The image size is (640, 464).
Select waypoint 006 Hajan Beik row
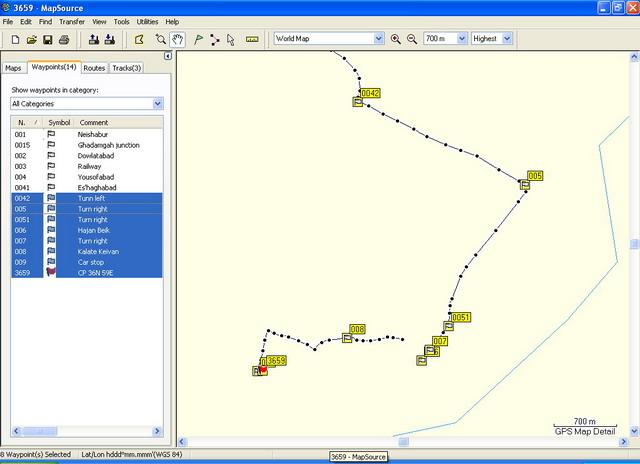(x=87, y=230)
